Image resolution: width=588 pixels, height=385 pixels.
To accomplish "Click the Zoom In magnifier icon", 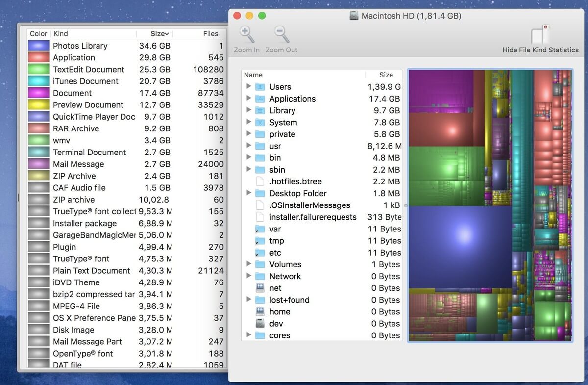I will click(246, 35).
